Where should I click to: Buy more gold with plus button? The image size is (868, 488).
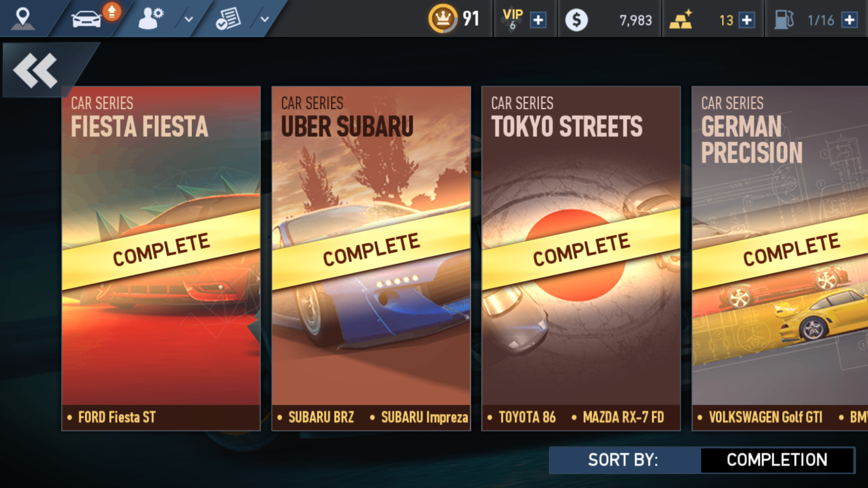tap(747, 20)
